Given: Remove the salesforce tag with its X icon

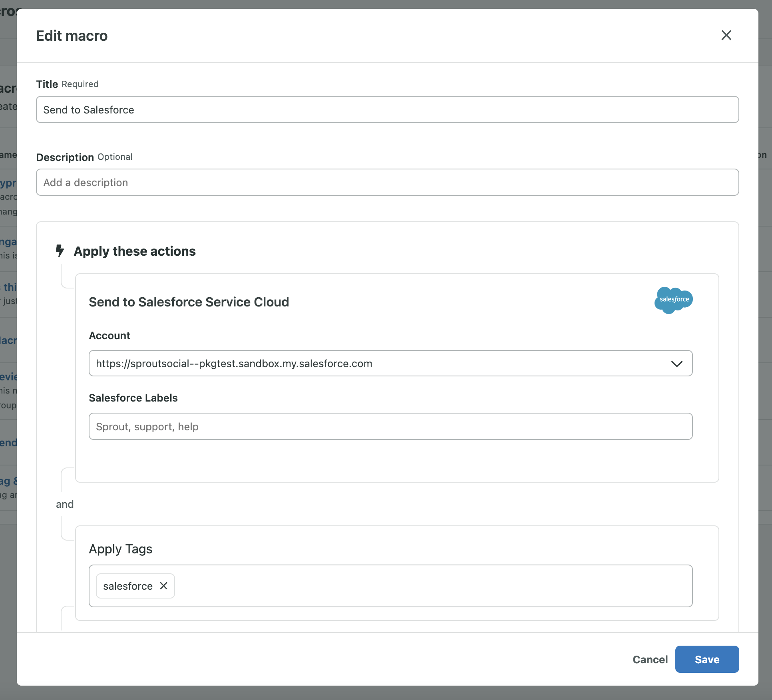Looking at the screenshot, I should pos(163,586).
